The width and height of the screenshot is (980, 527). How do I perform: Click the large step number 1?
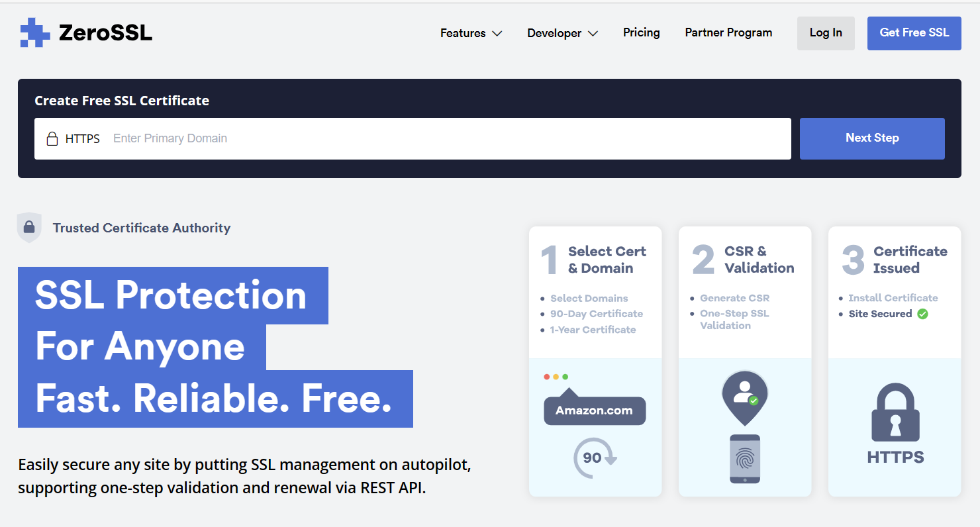point(550,260)
